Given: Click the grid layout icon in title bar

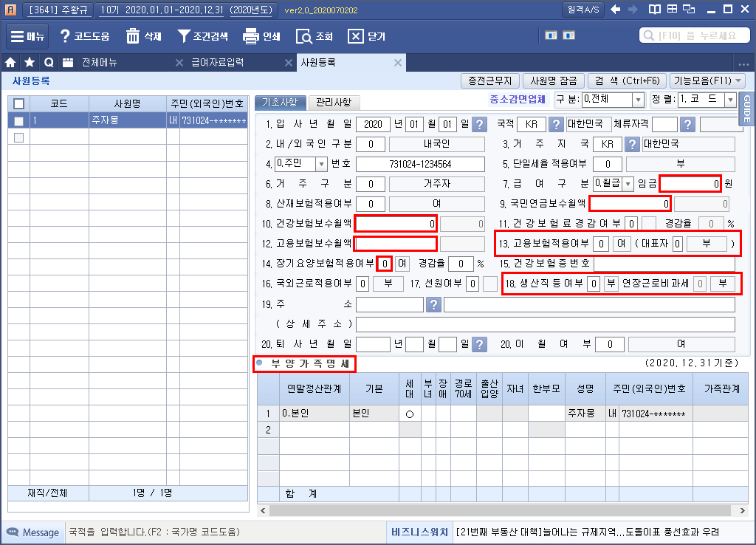Looking at the screenshot, I should click(672, 9).
